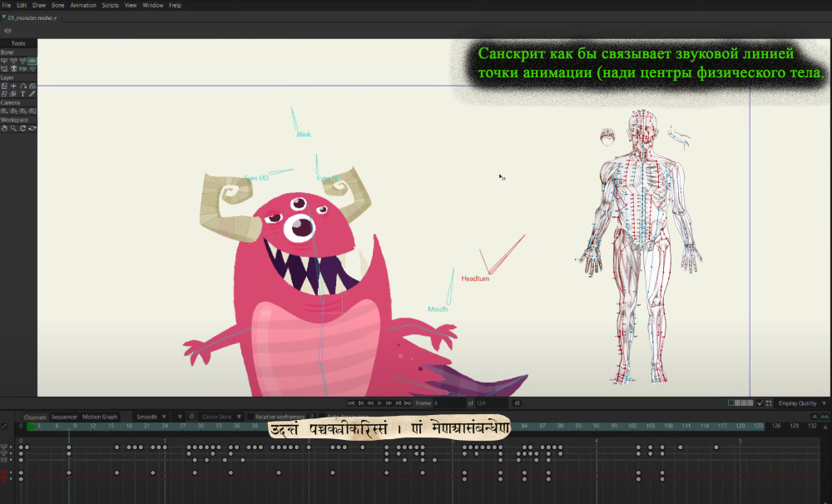The image size is (832, 504).
Task: Choose the Zoom Workspace magnifier tool
Action: pos(13,128)
